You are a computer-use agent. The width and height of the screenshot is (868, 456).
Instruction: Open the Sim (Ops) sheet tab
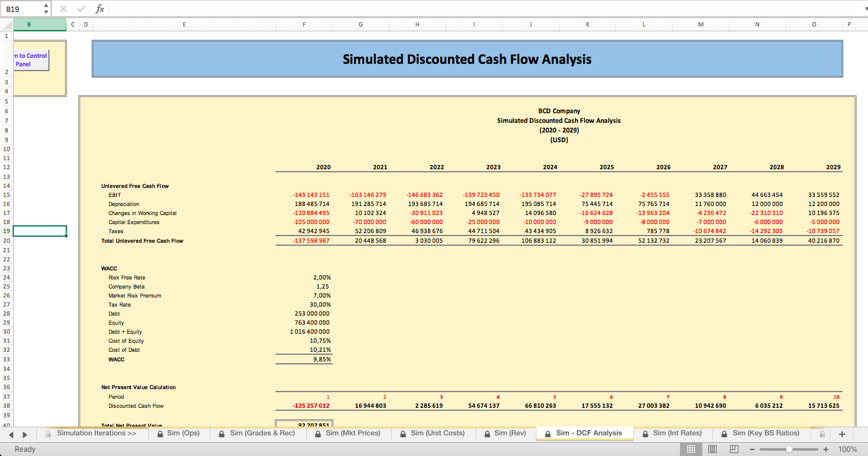tap(178, 433)
